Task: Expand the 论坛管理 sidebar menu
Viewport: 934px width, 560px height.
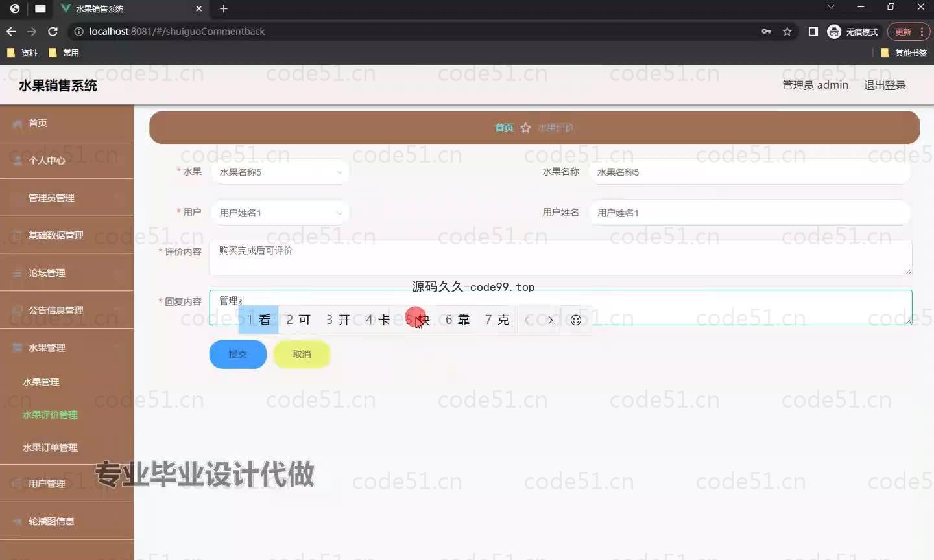Action: (67, 273)
